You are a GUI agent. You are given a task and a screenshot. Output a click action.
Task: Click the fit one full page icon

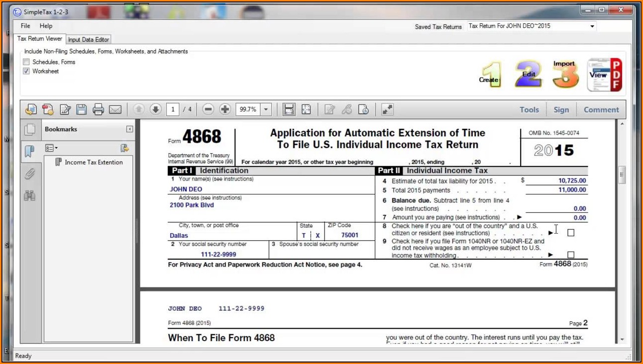click(306, 109)
